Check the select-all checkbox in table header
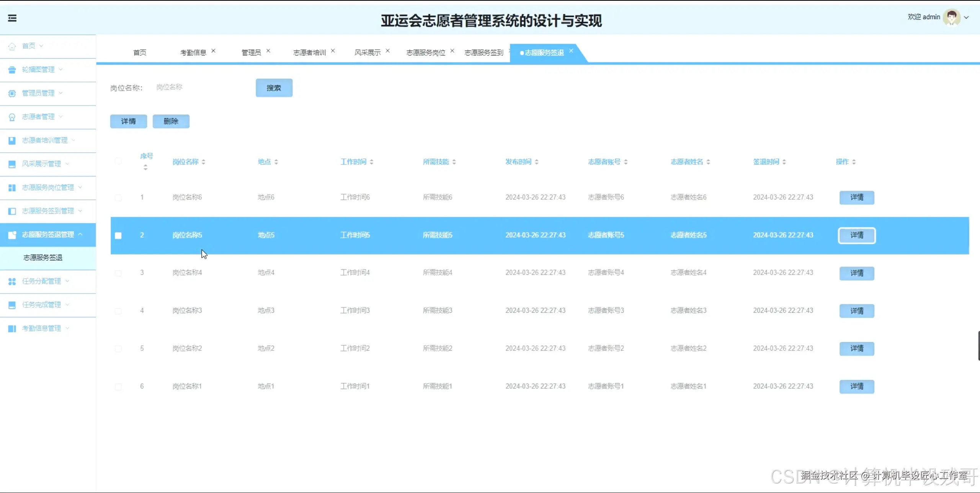This screenshot has height=493, width=980. (x=119, y=161)
